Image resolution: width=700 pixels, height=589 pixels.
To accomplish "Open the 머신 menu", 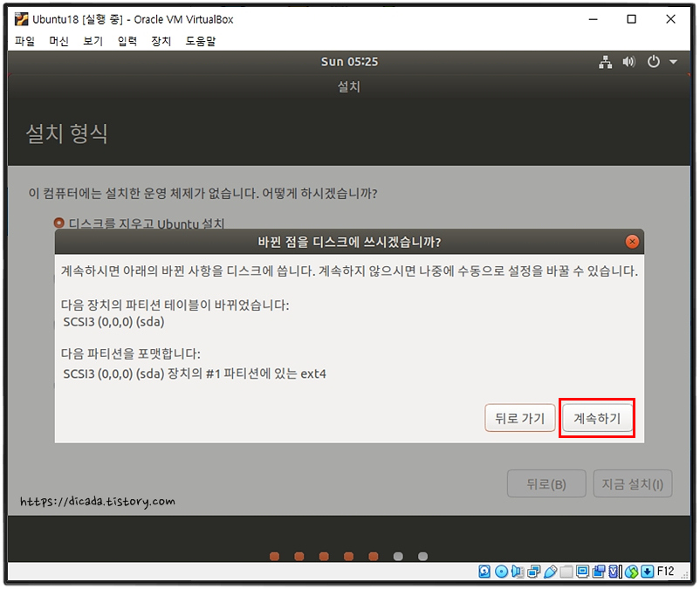I will (x=58, y=41).
